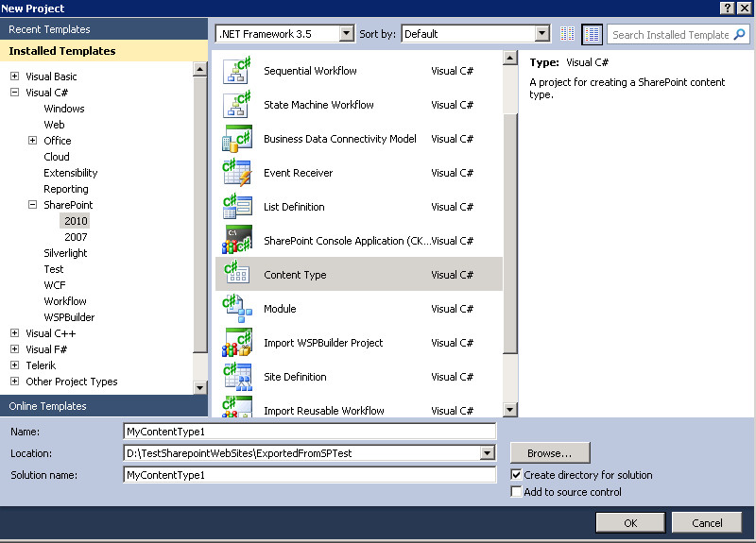The width and height of the screenshot is (756, 543).
Task: Select SharePoint 2007 in the tree
Action: (x=76, y=237)
